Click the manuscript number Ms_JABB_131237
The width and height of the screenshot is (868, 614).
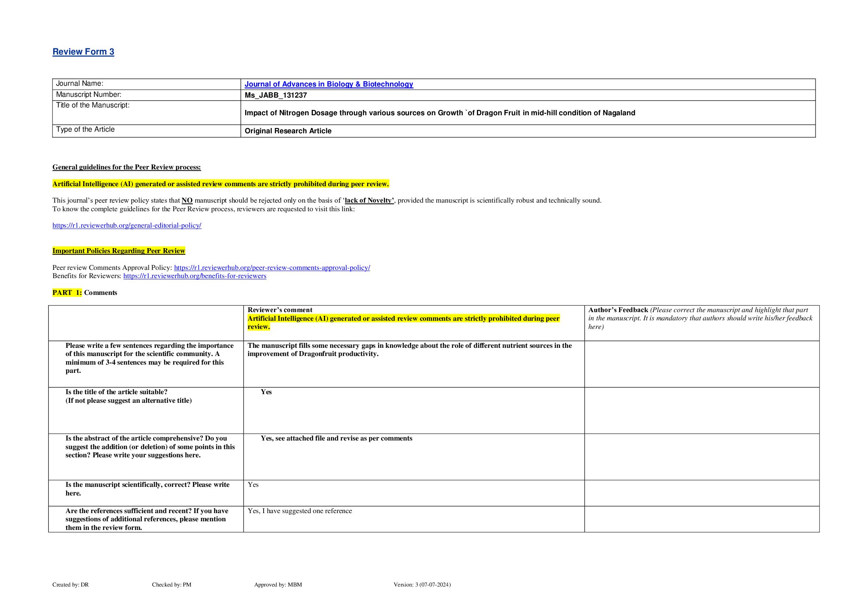tap(276, 95)
